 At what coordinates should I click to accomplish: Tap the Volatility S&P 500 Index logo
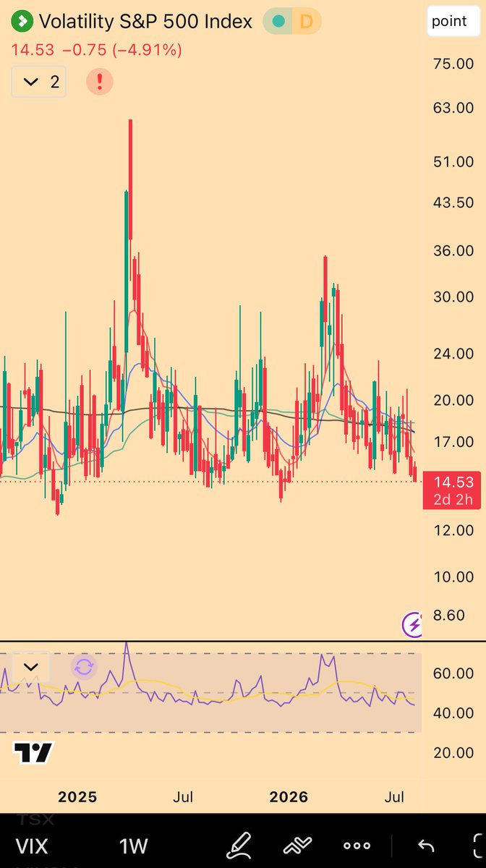[x=22, y=22]
